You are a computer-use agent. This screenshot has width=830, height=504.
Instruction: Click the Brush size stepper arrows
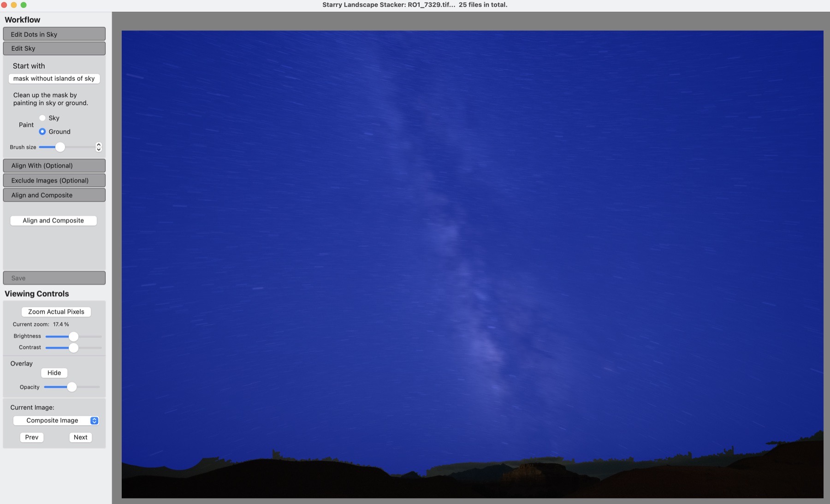click(99, 147)
